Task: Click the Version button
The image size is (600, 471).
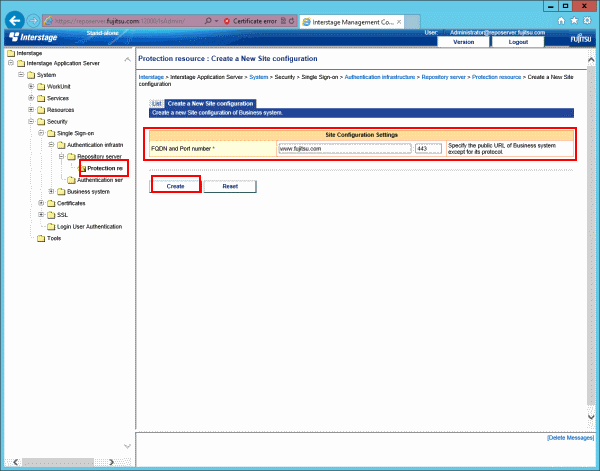Action: 463,42
